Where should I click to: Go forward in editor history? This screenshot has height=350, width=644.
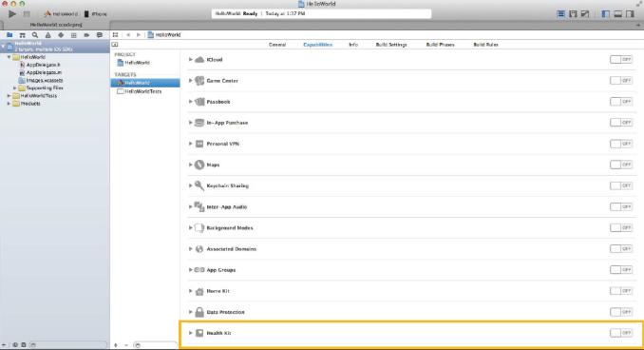[139, 35]
